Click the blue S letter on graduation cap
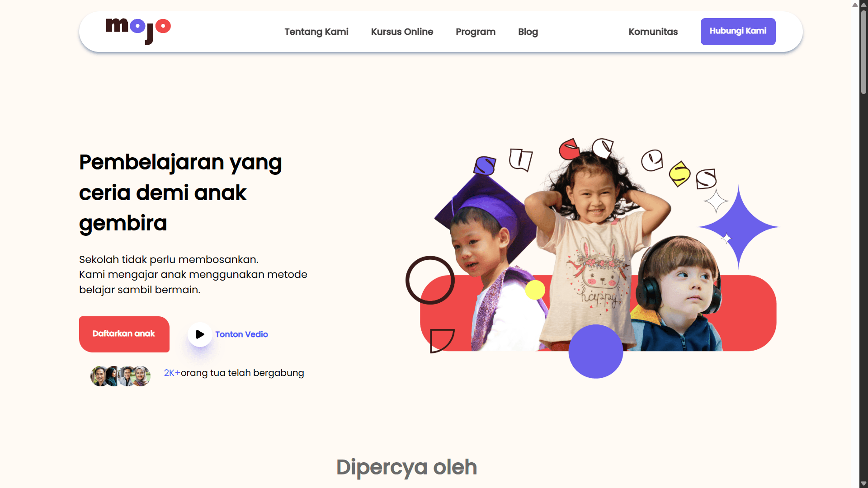This screenshot has width=868, height=488. [x=485, y=165]
